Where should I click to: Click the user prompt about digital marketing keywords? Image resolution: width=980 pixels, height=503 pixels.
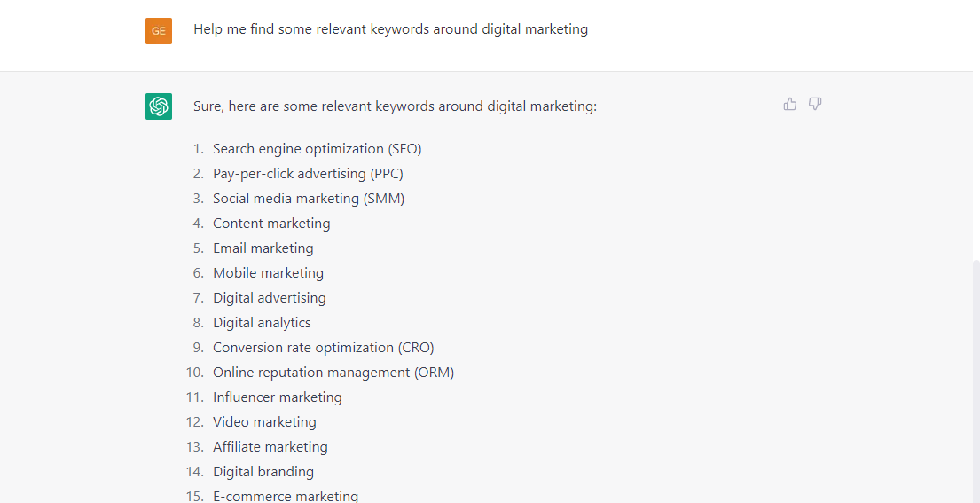(x=390, y=29)
